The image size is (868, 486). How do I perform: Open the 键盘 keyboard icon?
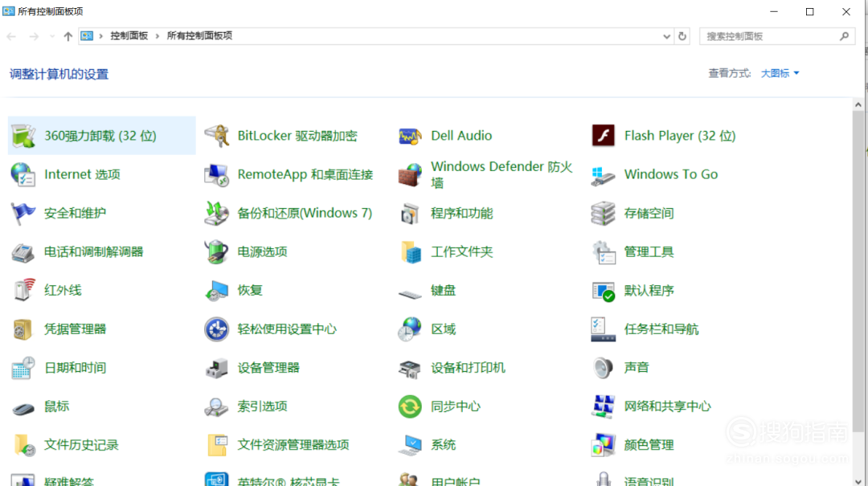tap(410, 294)
